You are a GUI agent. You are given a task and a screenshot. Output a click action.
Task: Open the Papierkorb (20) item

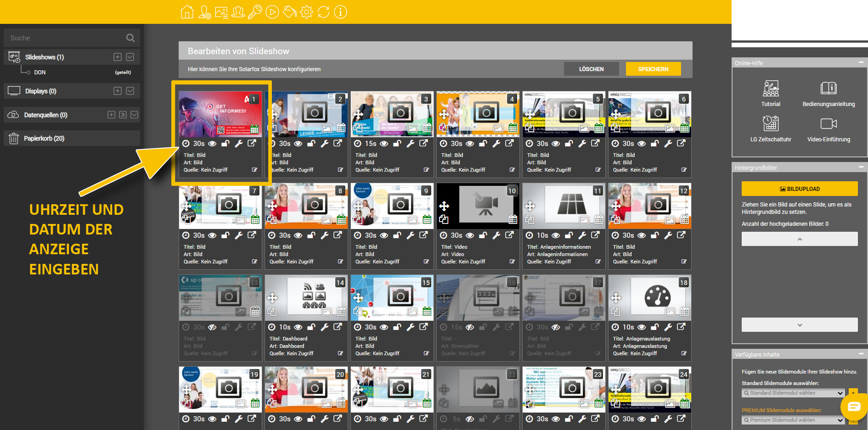point(44,138)
